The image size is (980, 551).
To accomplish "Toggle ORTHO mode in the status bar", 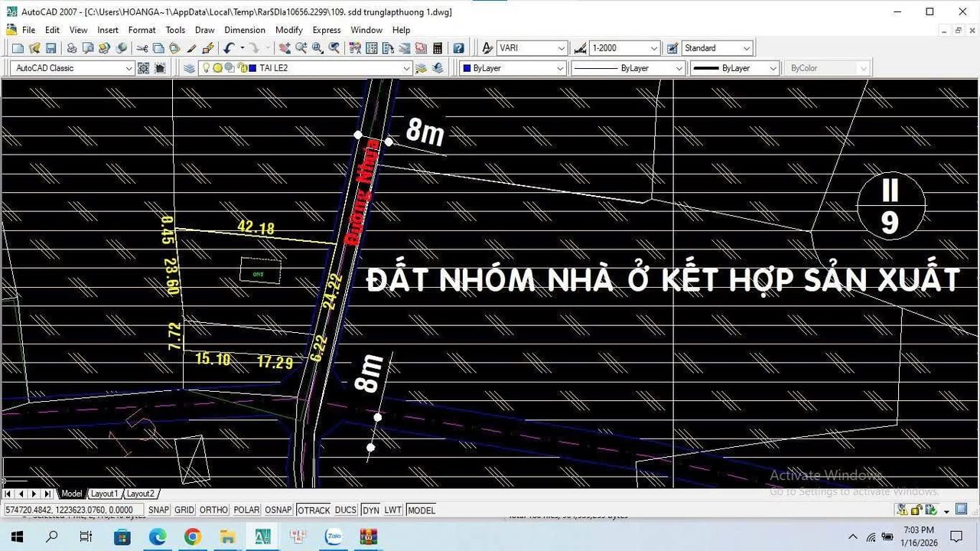I will [x=213, y=510].
